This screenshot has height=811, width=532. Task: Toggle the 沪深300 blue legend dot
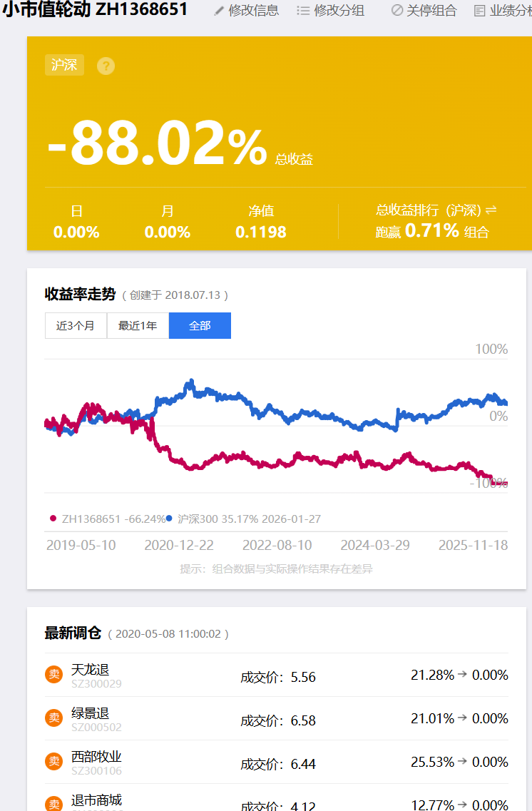(x=169, y=519)
